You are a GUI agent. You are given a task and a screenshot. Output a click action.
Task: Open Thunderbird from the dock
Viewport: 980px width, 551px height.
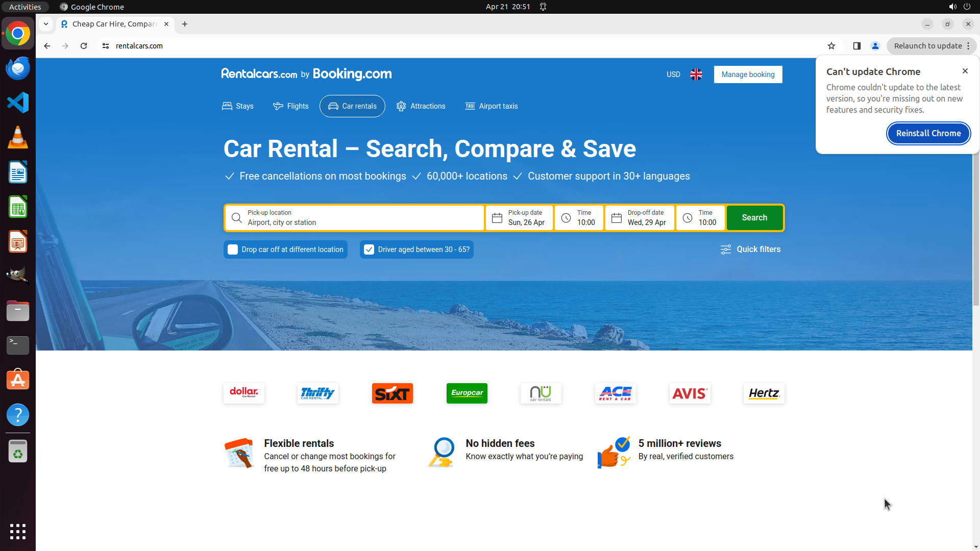[18, 68]
